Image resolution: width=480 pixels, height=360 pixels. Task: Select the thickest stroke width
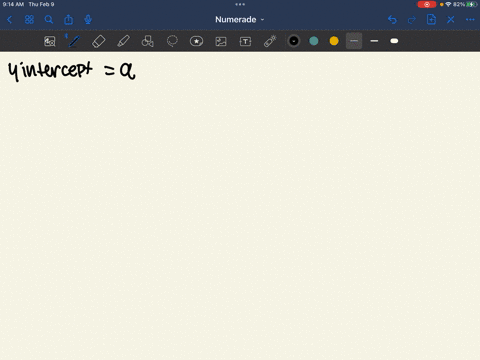tap(394, 41)
